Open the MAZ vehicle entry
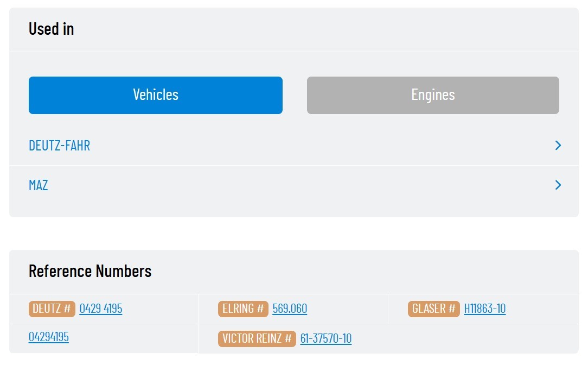Screen dimensions: 588x365 [x=39, y=185]
